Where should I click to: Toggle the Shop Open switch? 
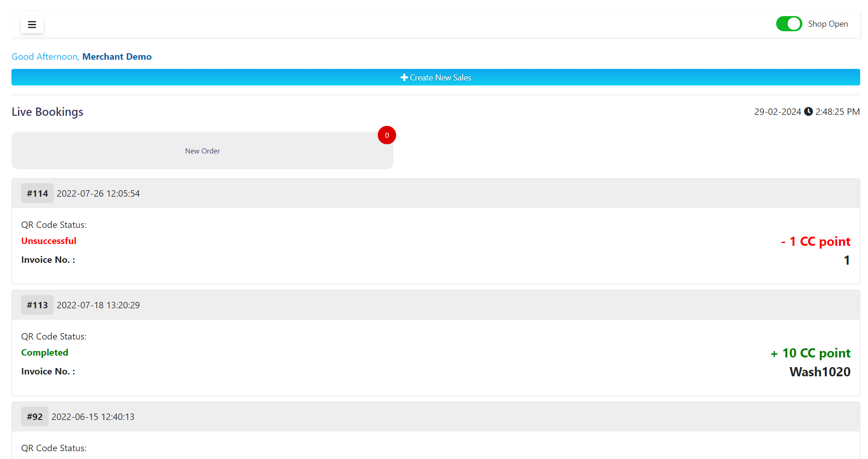click(x=789, y=24)
